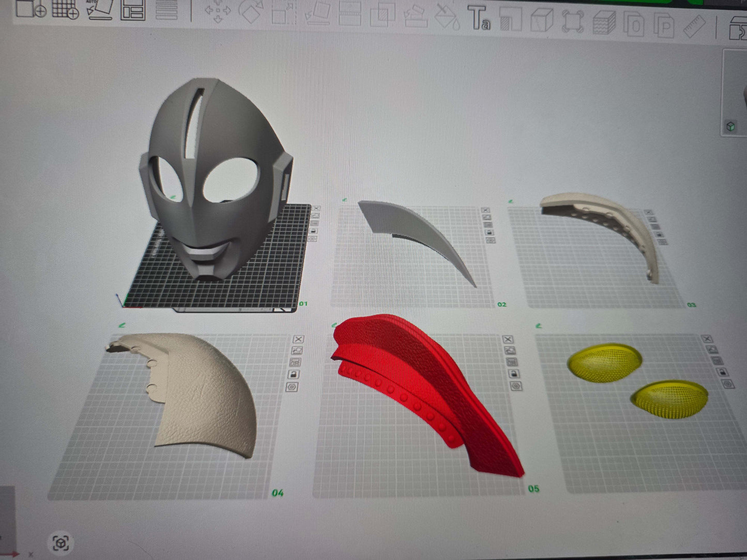Viewport: 747px width, 560px height.
Task: Remove plate 03 with its X icon
Action: [648, 212]
